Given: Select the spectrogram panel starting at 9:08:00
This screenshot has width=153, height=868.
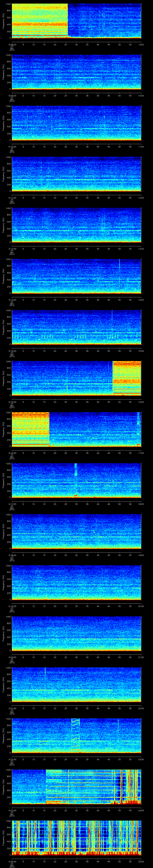Looking at the screenshot, I should 76,21.
